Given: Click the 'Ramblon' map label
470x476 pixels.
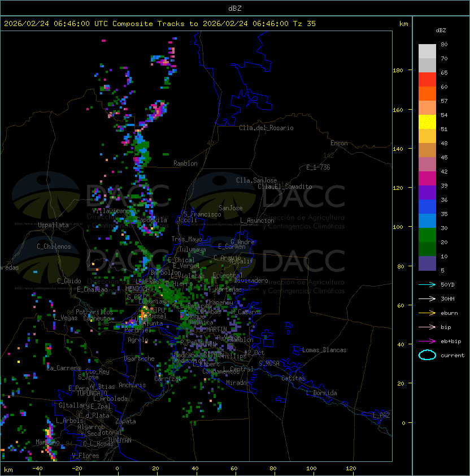Looking at the screenshot, I should (x=185, y=163).
